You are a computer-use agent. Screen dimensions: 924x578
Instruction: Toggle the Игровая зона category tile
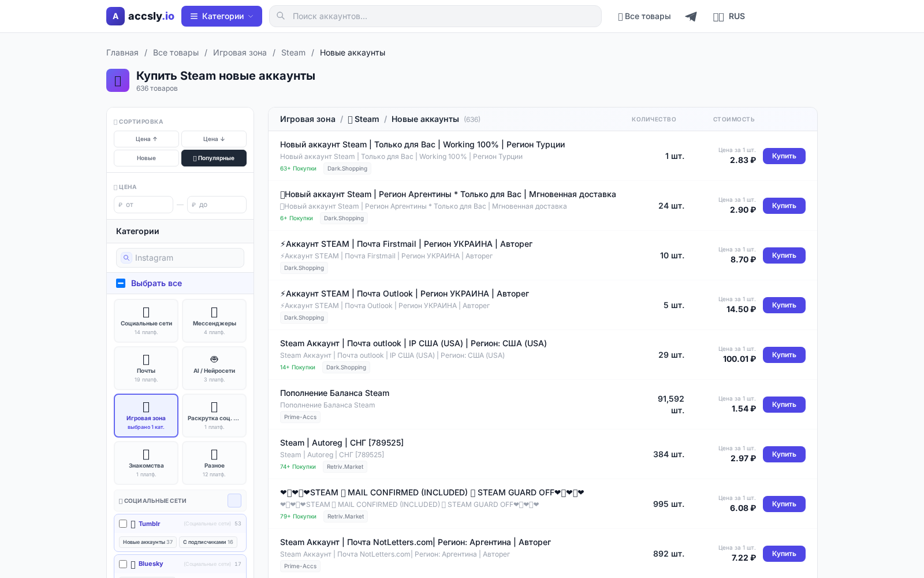[x=146, y=416]
